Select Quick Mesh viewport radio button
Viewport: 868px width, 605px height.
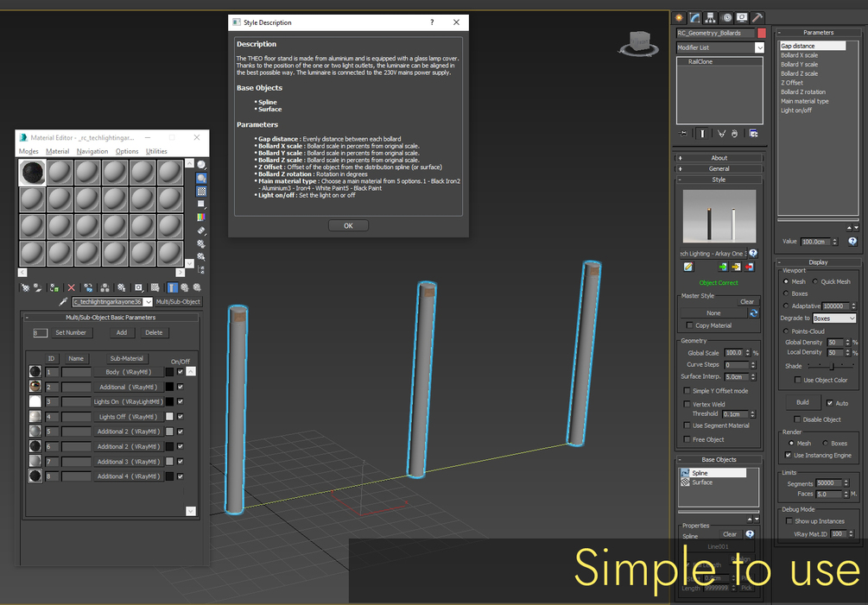tap(814, 281)
